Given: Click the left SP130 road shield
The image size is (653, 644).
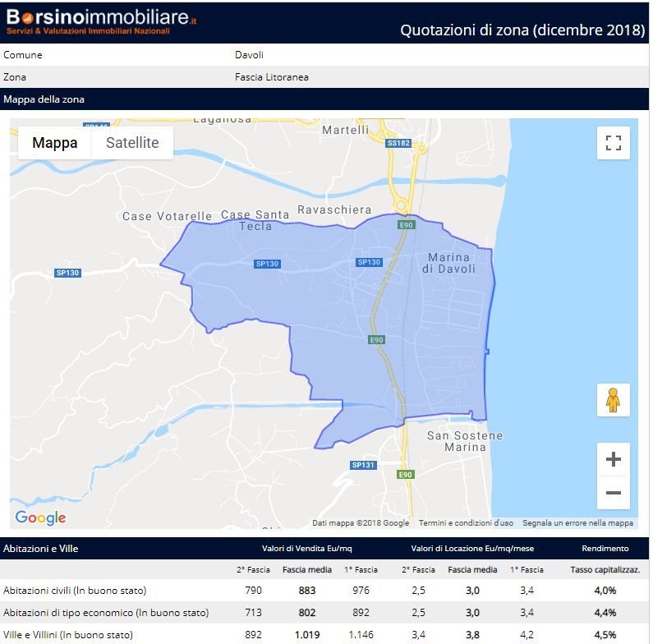Looking at the screenshot, I should click(68, 273).
